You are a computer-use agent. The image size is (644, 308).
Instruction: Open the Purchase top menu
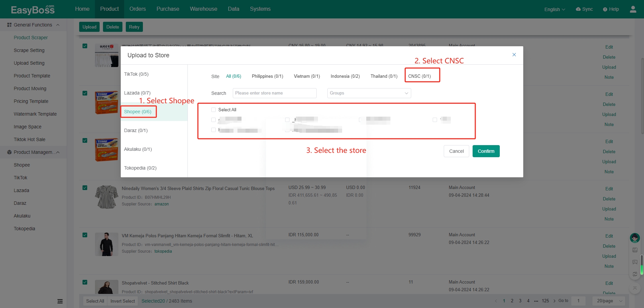click(x=168, y=9)
